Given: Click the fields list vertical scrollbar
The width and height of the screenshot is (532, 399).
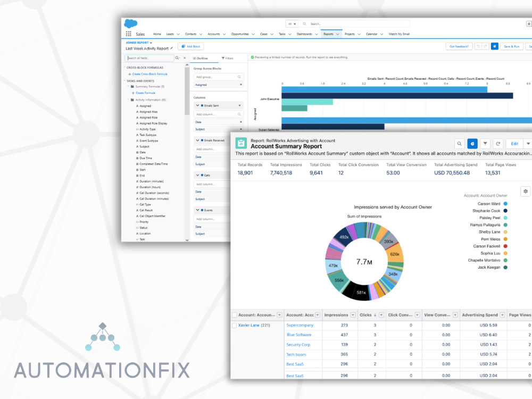Looking at the screenshot, I should (187, 92).
